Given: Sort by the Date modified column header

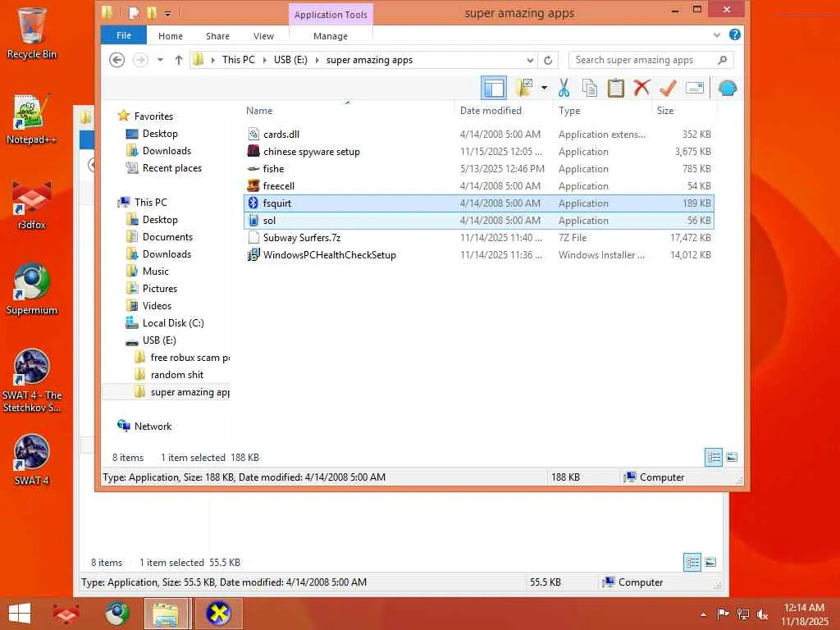Looking at the screenshot, I should tap(491, 111).
